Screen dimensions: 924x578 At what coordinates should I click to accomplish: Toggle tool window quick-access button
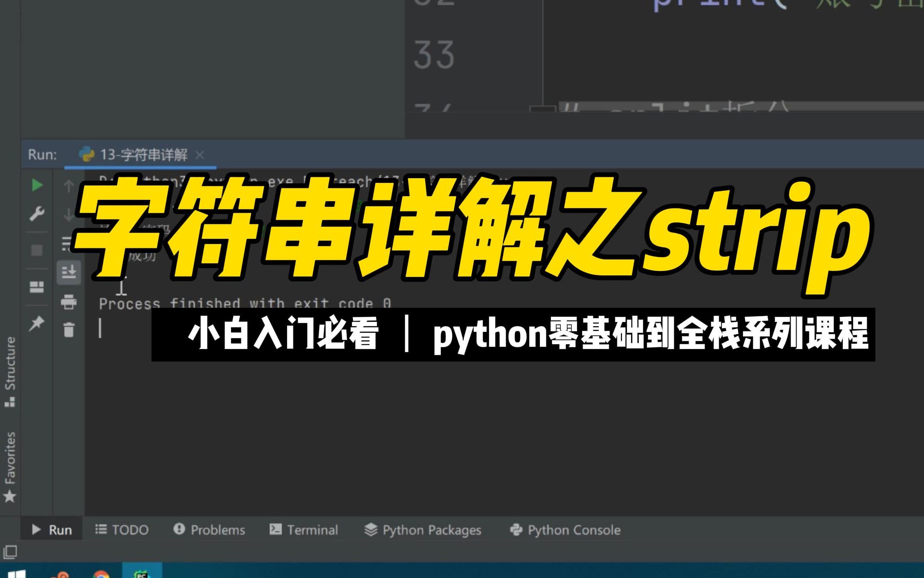(10, 552)
